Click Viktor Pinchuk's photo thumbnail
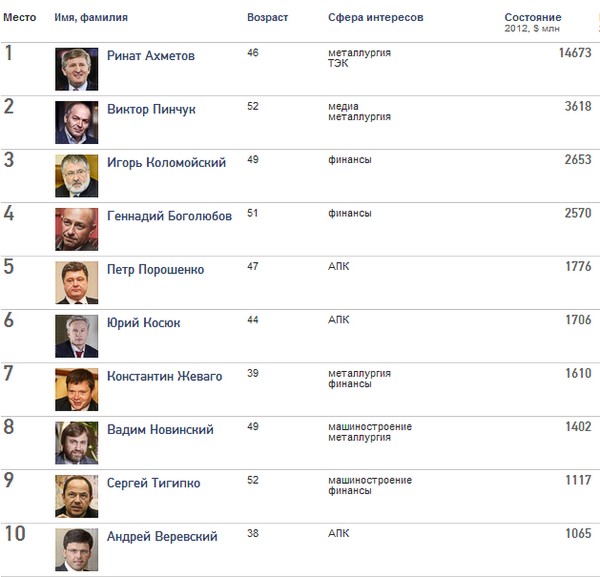This screenshot has height=577, width=600. (x=76, y=122)
